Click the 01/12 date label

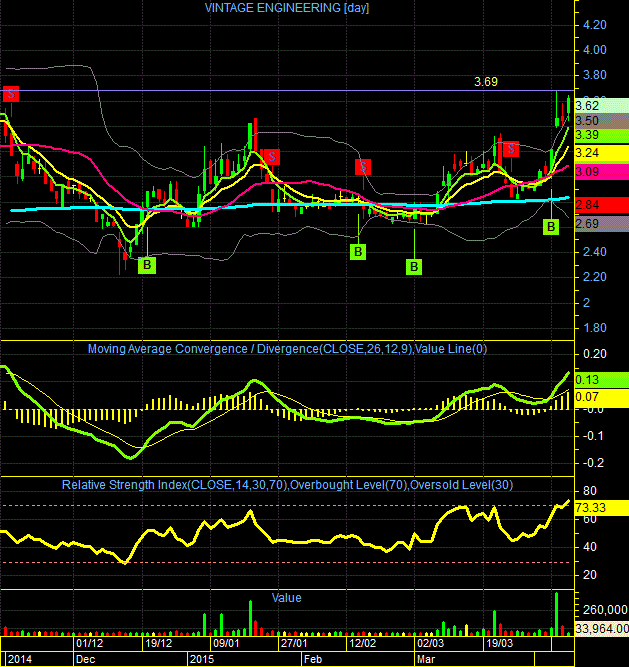coord(89,643)
